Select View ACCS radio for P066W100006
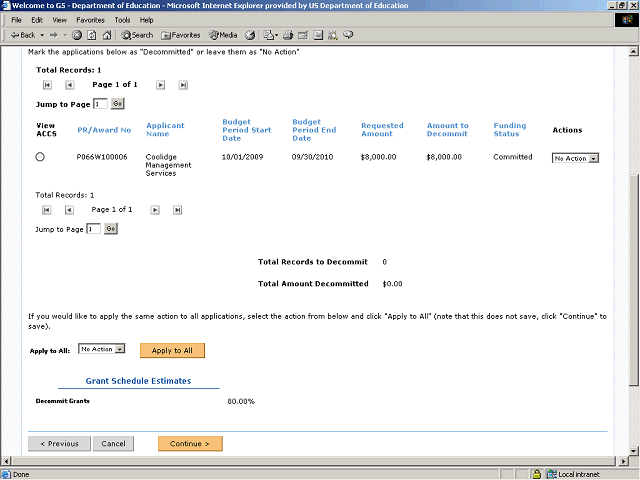 [40, 157]
